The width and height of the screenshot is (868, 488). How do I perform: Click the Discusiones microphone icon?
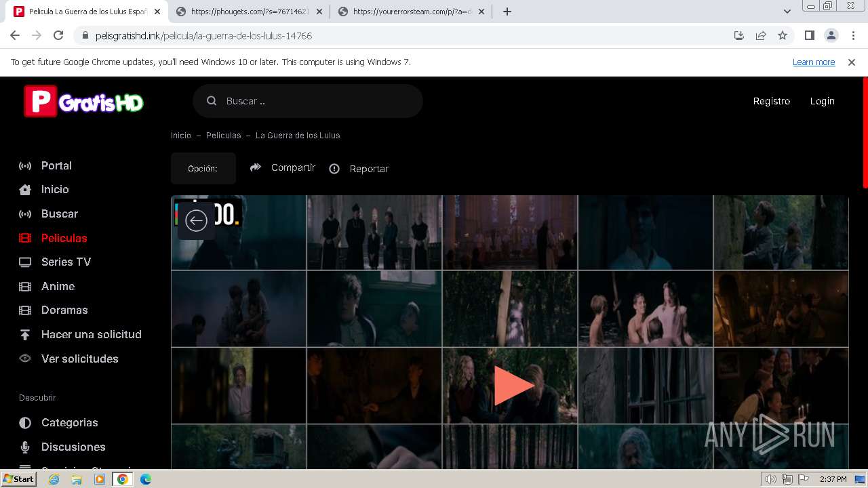(25, 447)
